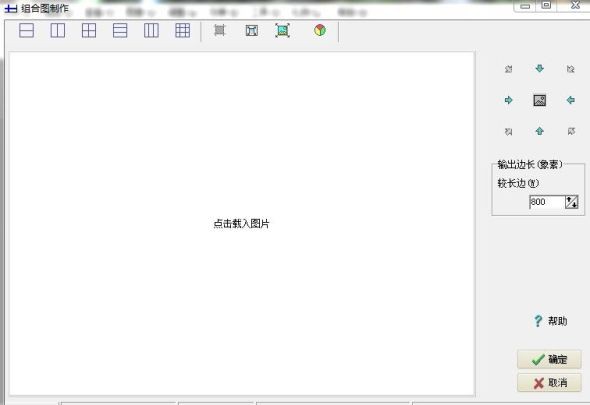Click the left-pointing teal arrow
Screen dimensions: 590x405
(571, 100)
